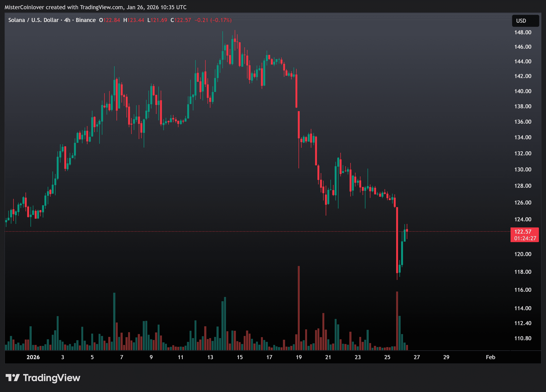Click the Solana / U.S. Dollar symbol title

tap(34, 20)
